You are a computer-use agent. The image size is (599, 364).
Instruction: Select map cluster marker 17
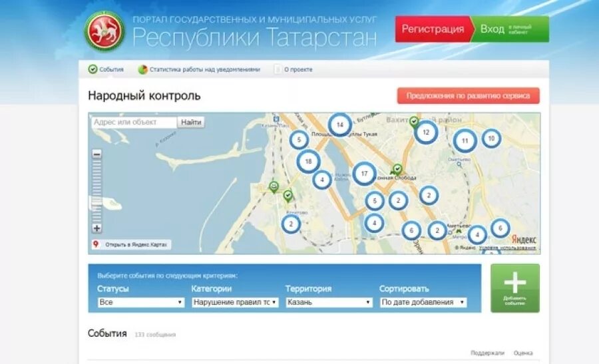click(364, 174)
